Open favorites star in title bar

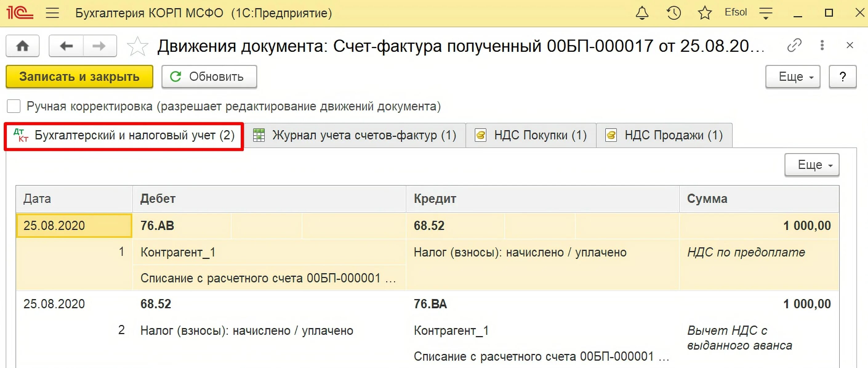[x=705, y=13]
